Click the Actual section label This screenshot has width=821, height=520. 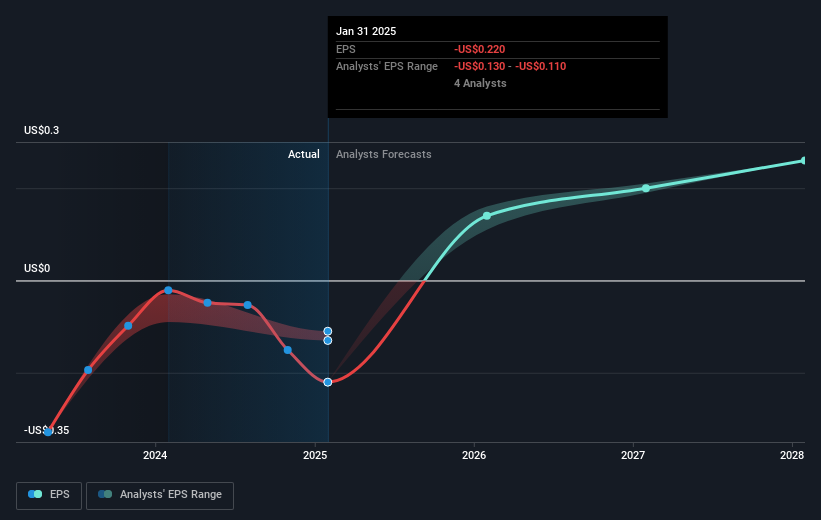(304, 154)
